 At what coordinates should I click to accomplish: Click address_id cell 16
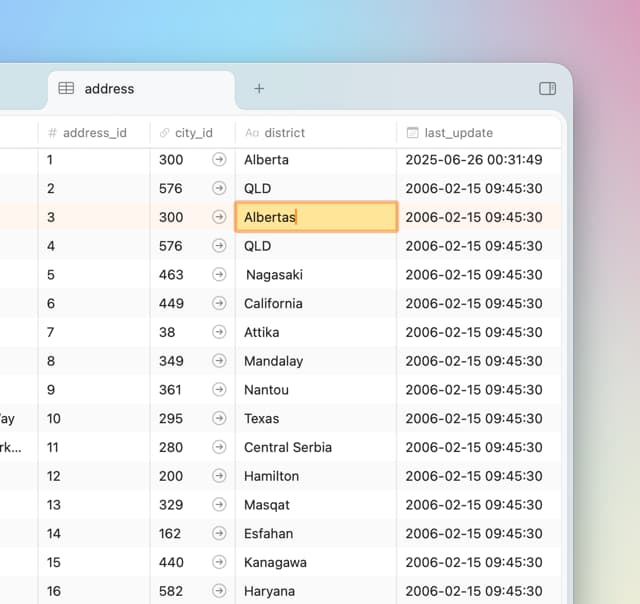point(94,591)
